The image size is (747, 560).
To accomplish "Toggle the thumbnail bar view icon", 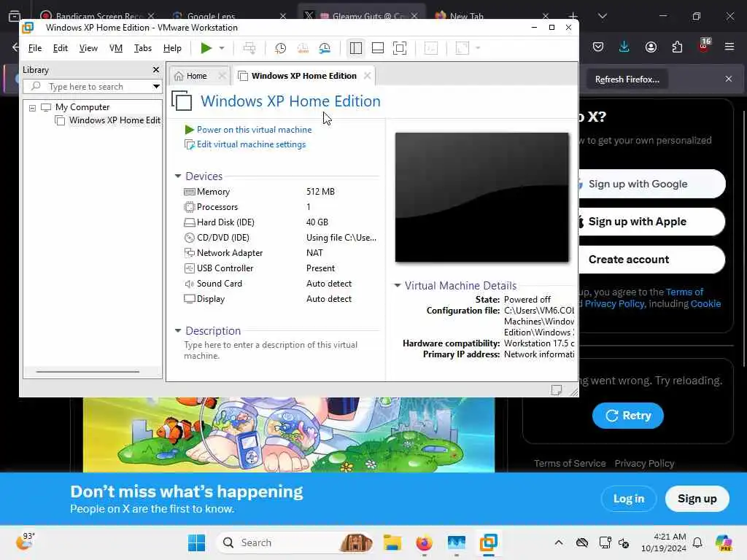I will 378,48.
